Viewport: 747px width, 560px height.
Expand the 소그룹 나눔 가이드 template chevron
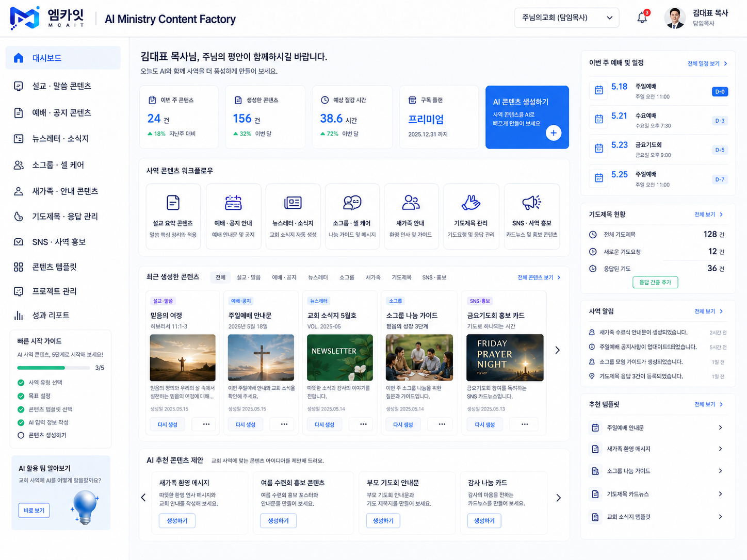click(x=720, y=471)
